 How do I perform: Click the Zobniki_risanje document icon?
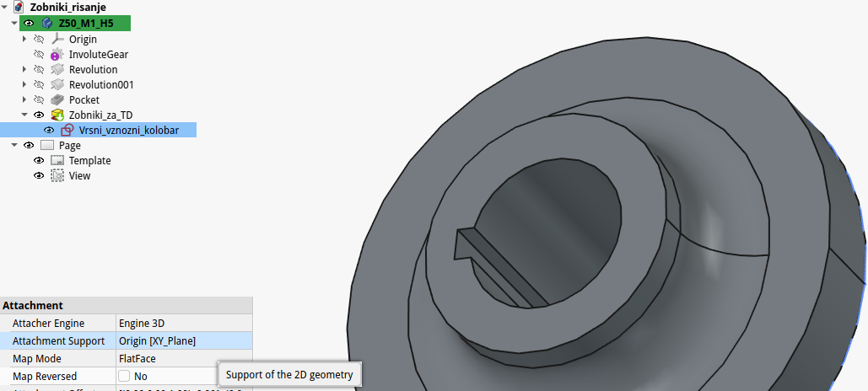[19, 8]
